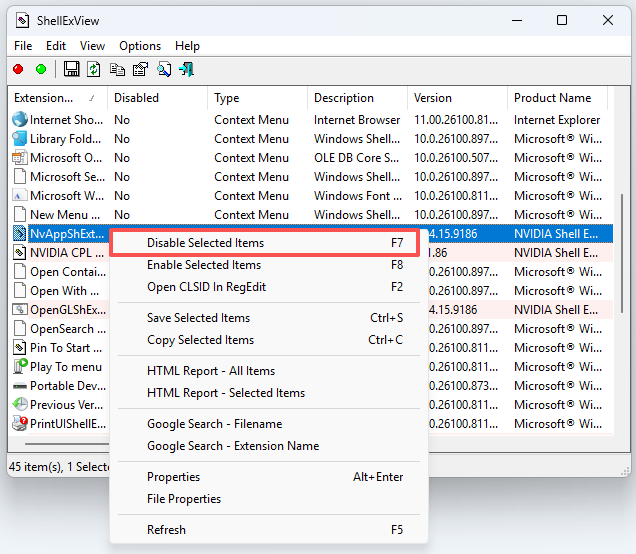Open the File menu
Screen dimensions: 636x554
23,46
